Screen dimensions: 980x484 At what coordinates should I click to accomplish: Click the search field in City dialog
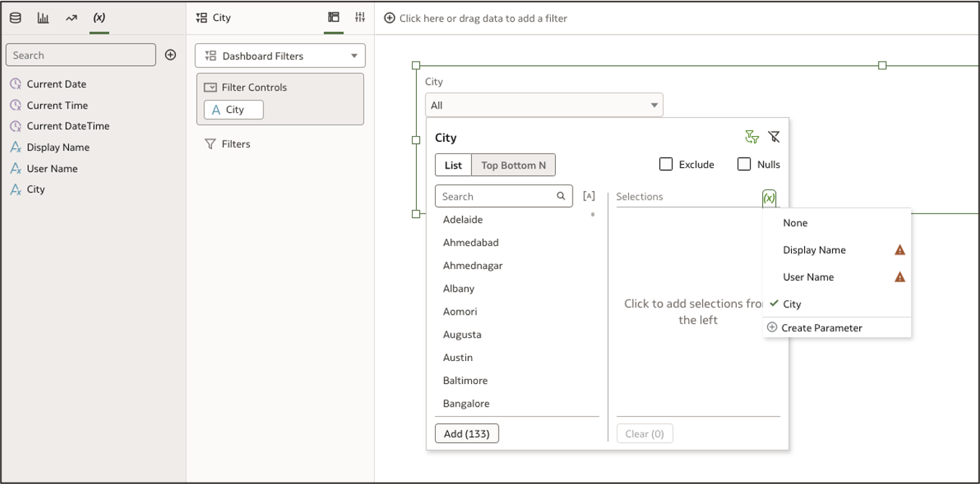point(499,196)
